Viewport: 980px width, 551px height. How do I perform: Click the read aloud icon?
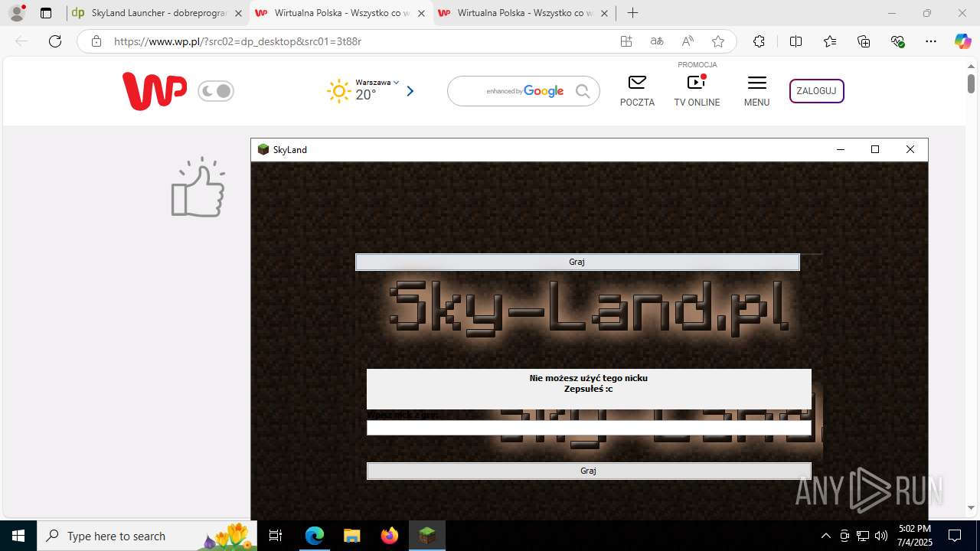pos(688,41)
